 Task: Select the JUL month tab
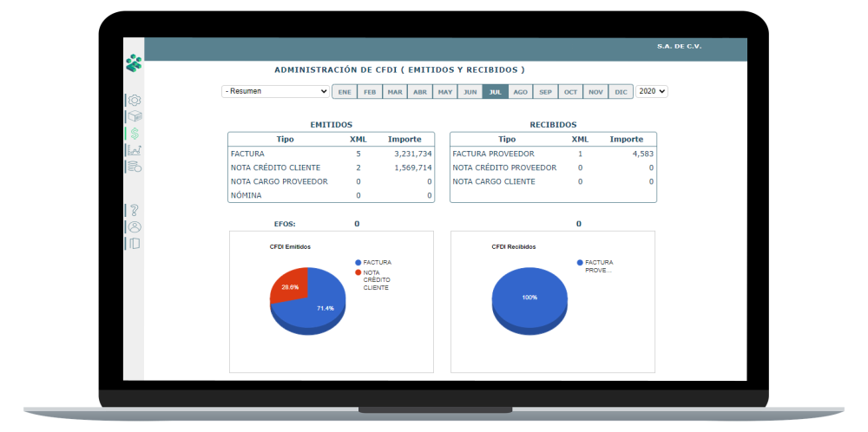coord(495,91)
